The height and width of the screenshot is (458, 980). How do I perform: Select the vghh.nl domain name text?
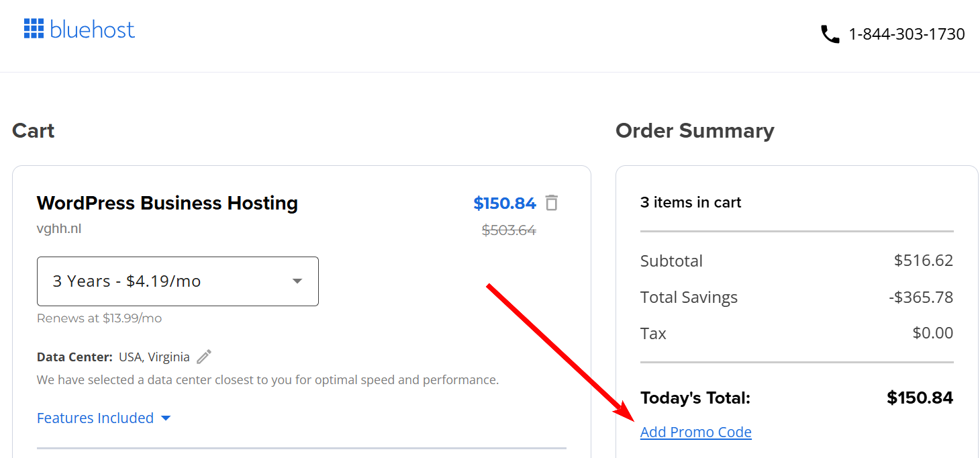click(59, 228)
